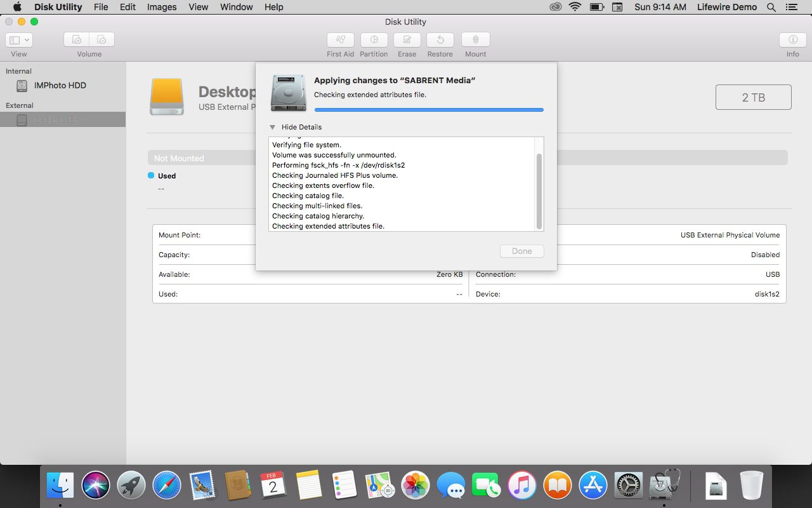The height and width of the screenshot is (508, 812).
Task: Open the Partition tool
Action: (x=374, y=39)
